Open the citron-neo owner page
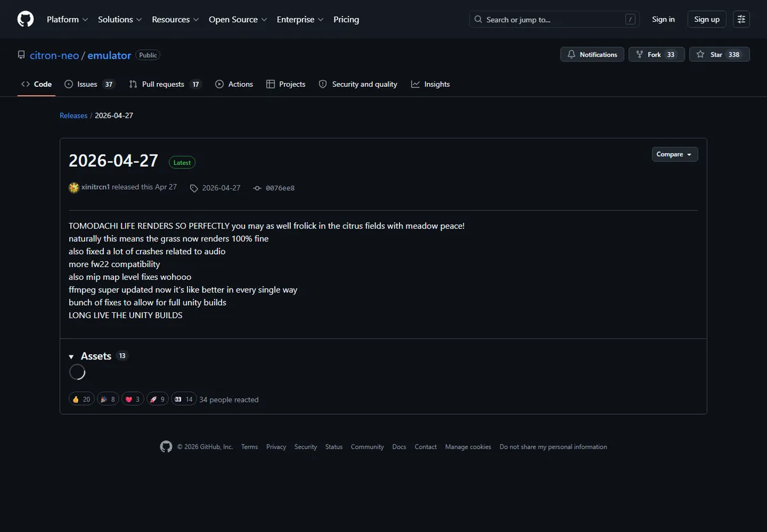 click(54, 56)
